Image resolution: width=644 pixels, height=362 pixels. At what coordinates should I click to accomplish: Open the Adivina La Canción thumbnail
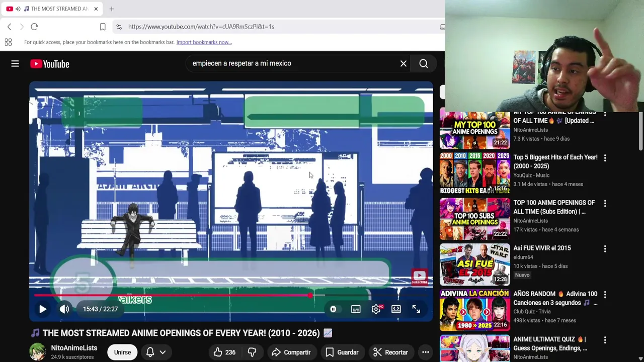pyautogui.click(x=475, y=310)
